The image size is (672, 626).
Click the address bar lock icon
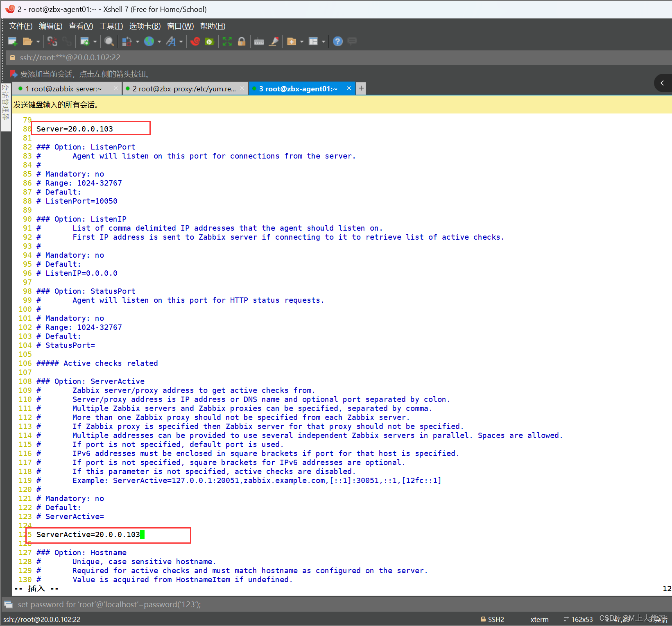(12, 58)
